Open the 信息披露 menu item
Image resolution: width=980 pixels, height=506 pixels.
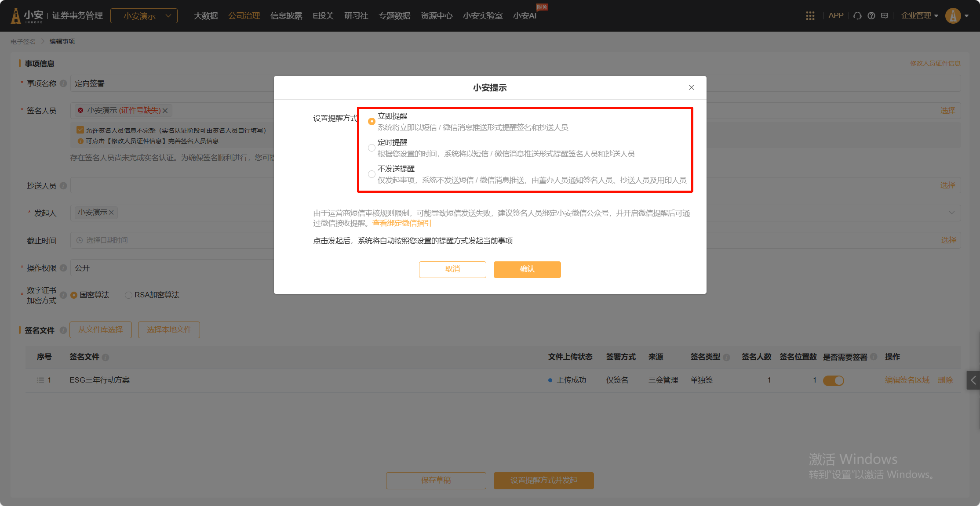[x=286, y=16]
